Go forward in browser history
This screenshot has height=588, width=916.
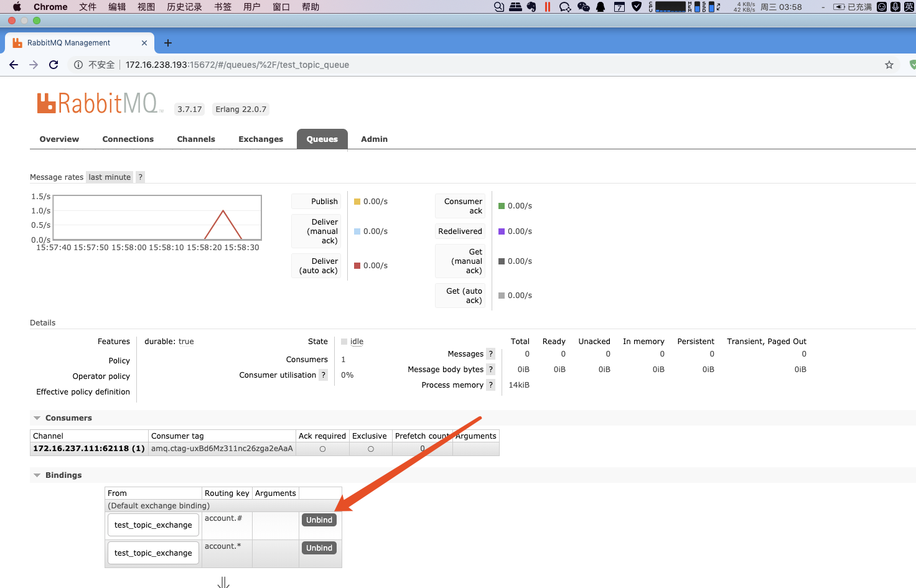click(34, 65)
